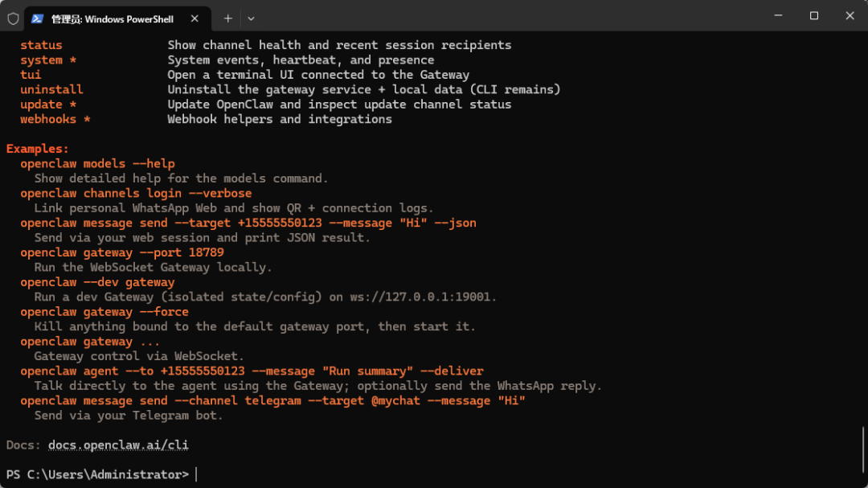The height and width of the screenshot is (488, 868).
Task: Click the 'tui' command name
Action: coord(31,75)
